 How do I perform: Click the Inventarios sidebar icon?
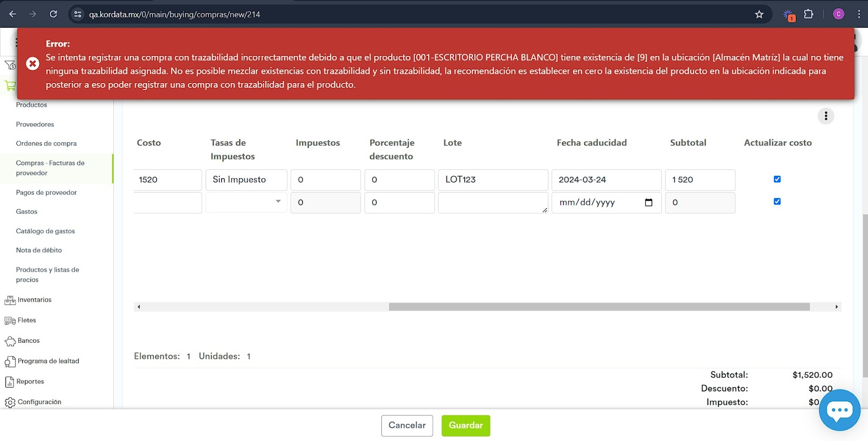coord(10,300)
